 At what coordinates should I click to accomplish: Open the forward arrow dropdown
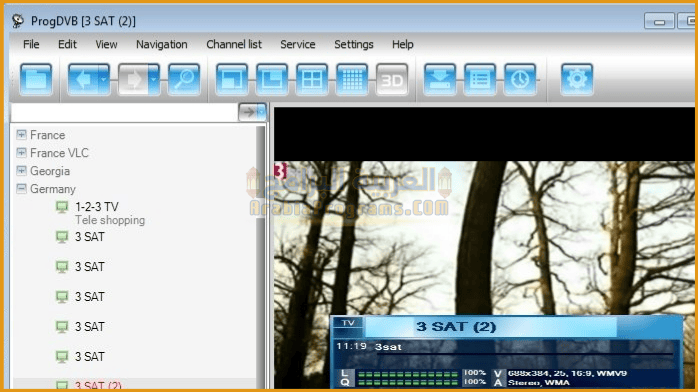[154, 79]
